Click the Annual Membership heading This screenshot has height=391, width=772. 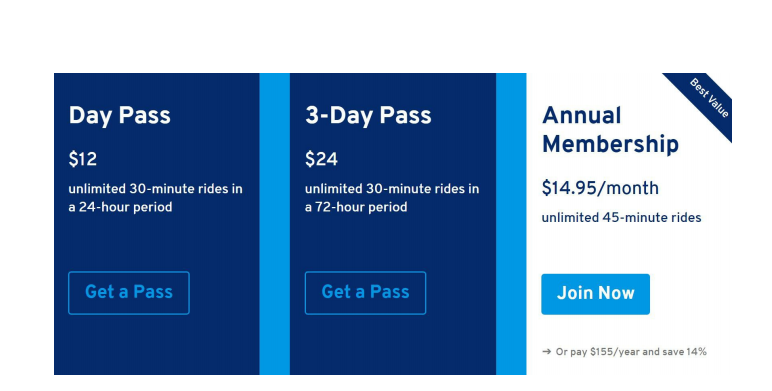610,130
